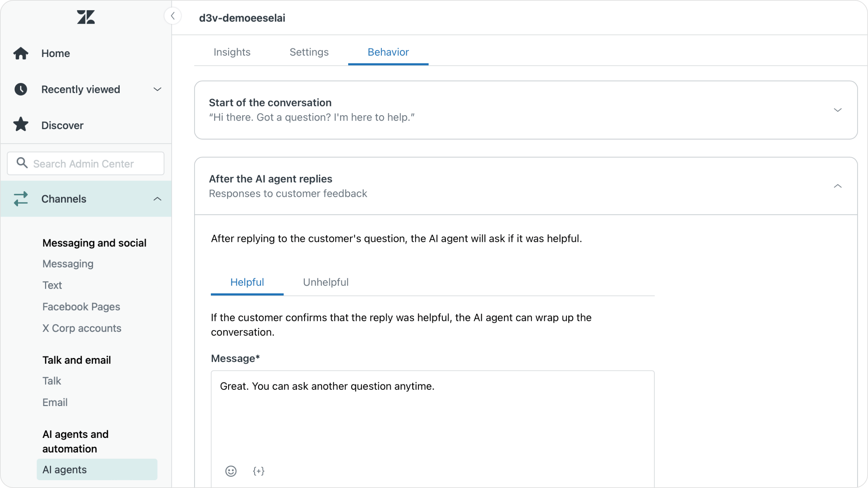Open the Settings configuration page
Screen dimensions: 868x488
(x=309, y=52)
